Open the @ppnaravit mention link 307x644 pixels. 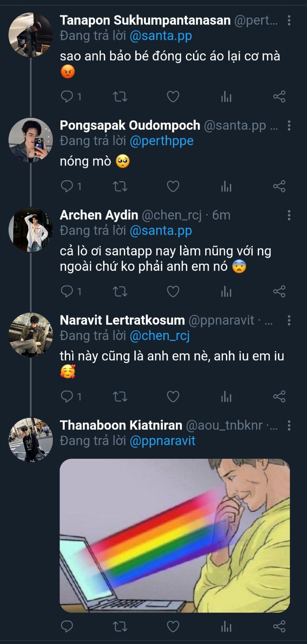click(163, 441)
